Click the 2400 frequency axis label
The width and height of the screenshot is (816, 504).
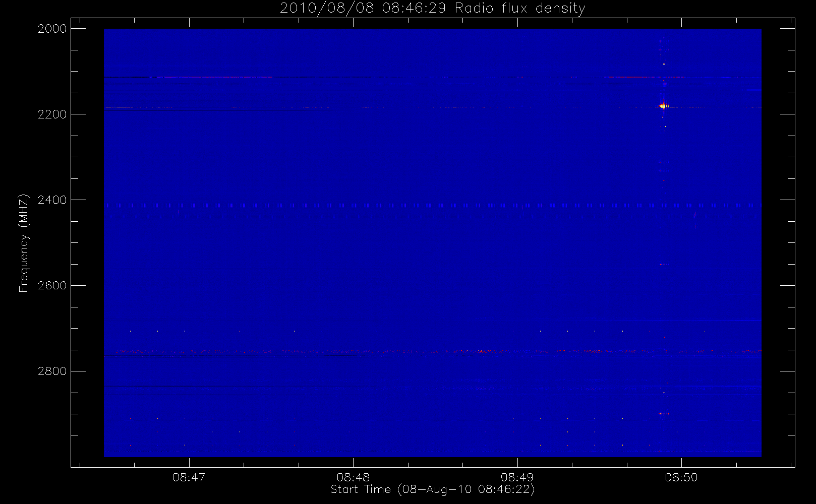tap(52, 200)
